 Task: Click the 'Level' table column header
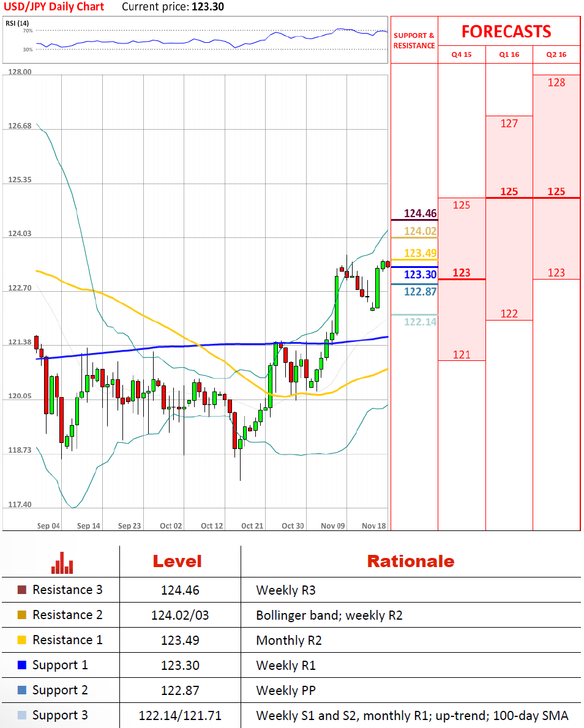pos(178,562)
